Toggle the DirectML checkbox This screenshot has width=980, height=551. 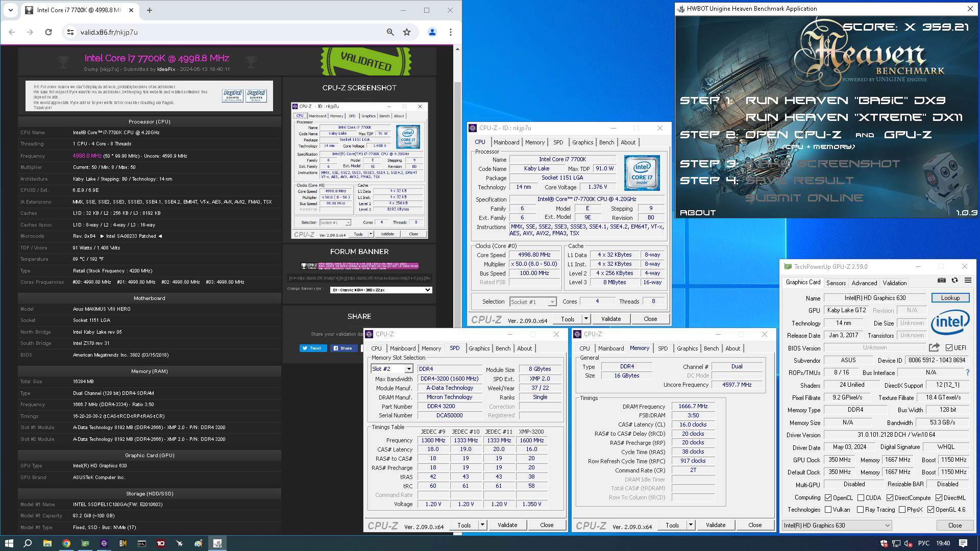point(939,497)
